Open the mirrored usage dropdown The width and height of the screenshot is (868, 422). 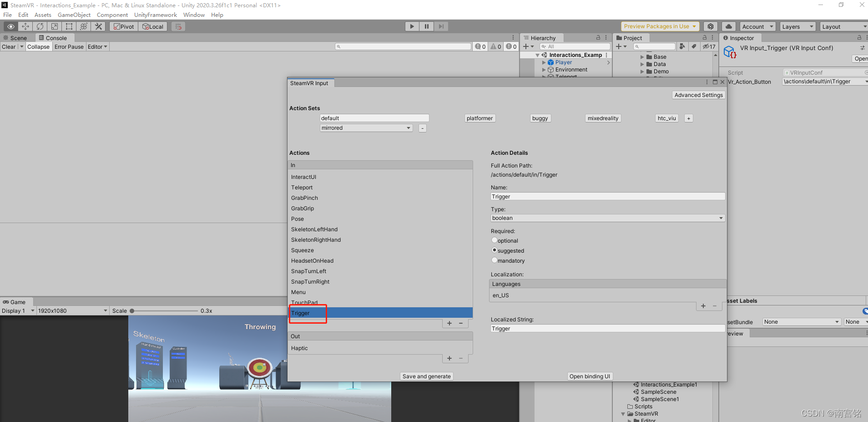pyautogui.click(x=366, y=128)
